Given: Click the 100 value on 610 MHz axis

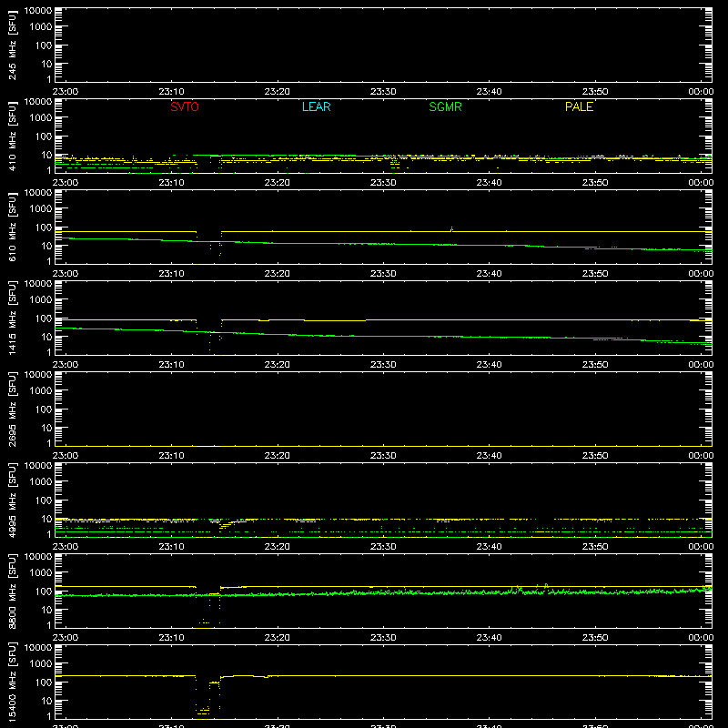Looking at the screenshot, I should point(44,227).
